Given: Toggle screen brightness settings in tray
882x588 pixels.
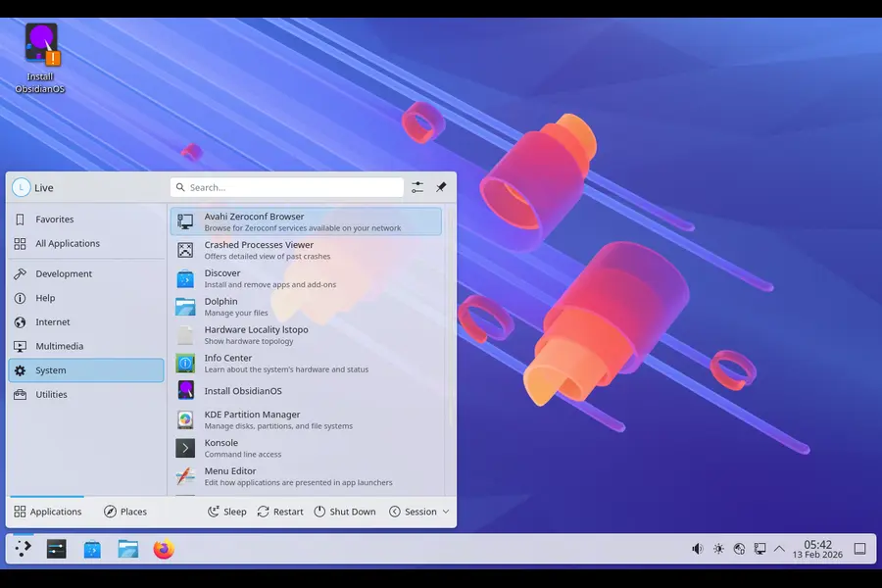Looking at the screenshot, I should pos(718,549).
